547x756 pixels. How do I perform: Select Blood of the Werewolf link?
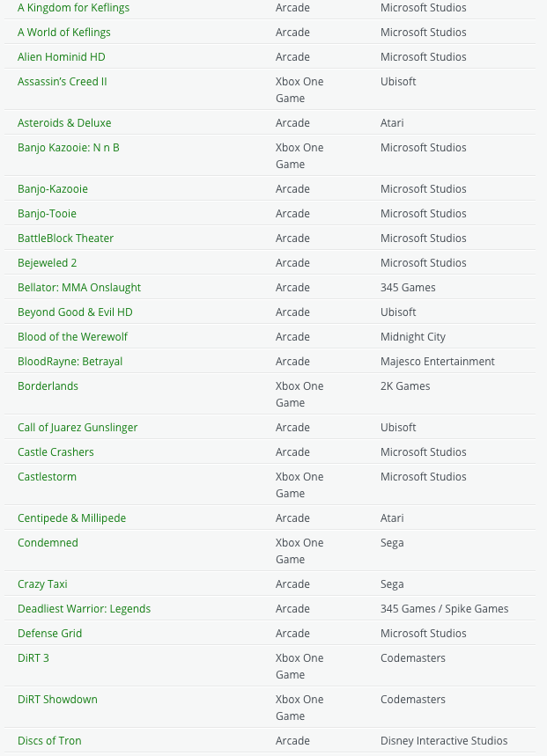[x=72, y=337]
